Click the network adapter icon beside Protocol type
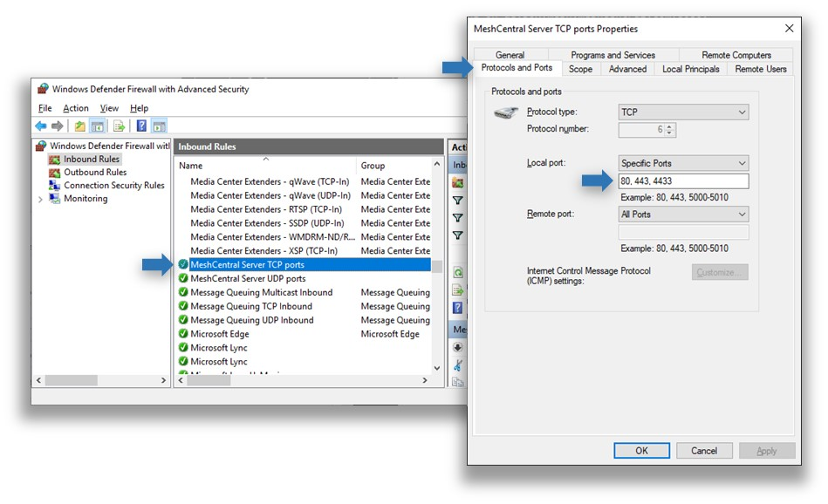Image resolution: width=828 pixels, height=504 pixels. click(506, 112)
